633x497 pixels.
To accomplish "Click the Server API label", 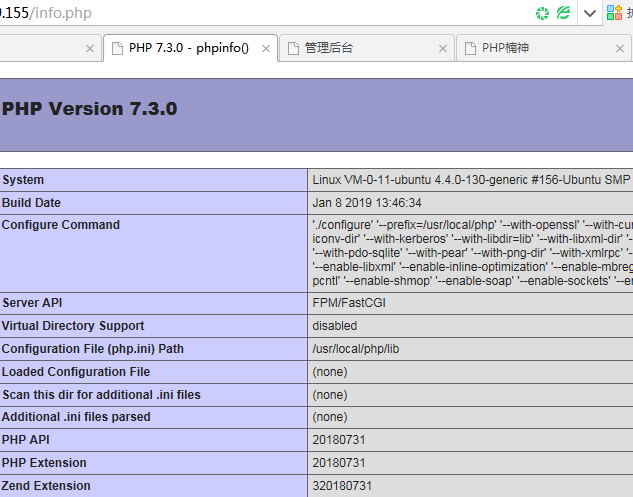I will click(x=32, y=303).
